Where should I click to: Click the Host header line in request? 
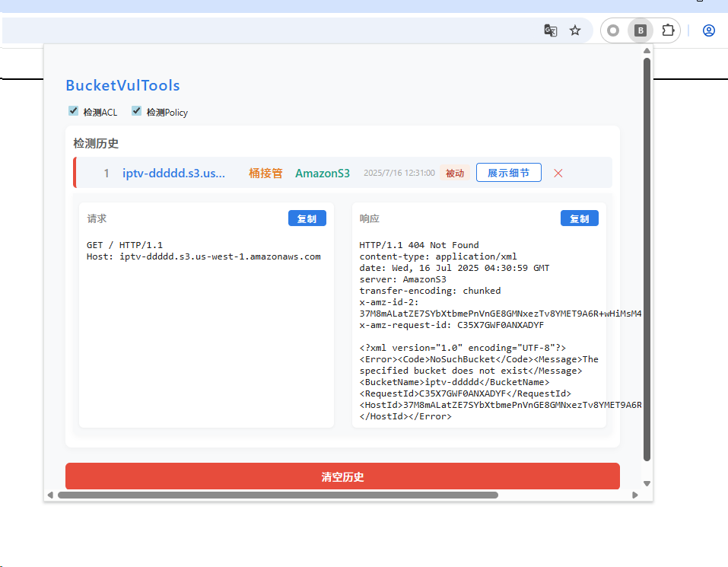(203, 256)
